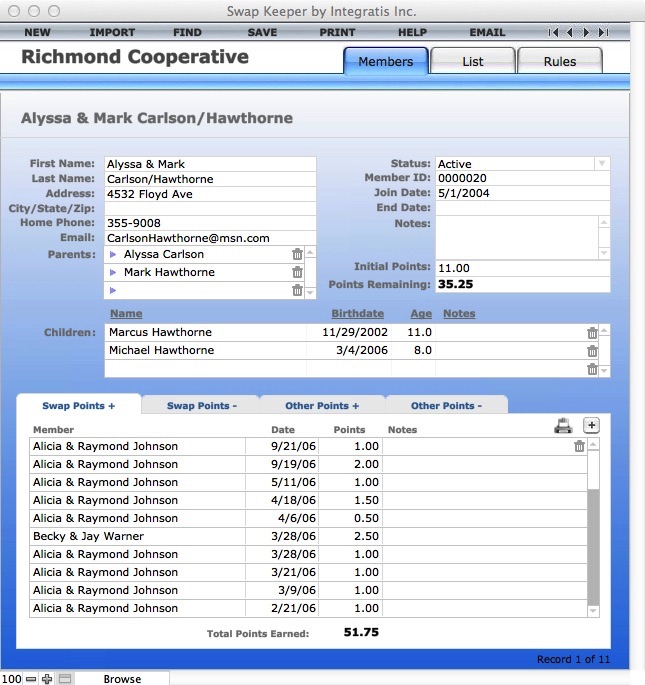Select the Becky & Jay Warner row
Viewport: 645px width, 685px height.
pos(308,536)
